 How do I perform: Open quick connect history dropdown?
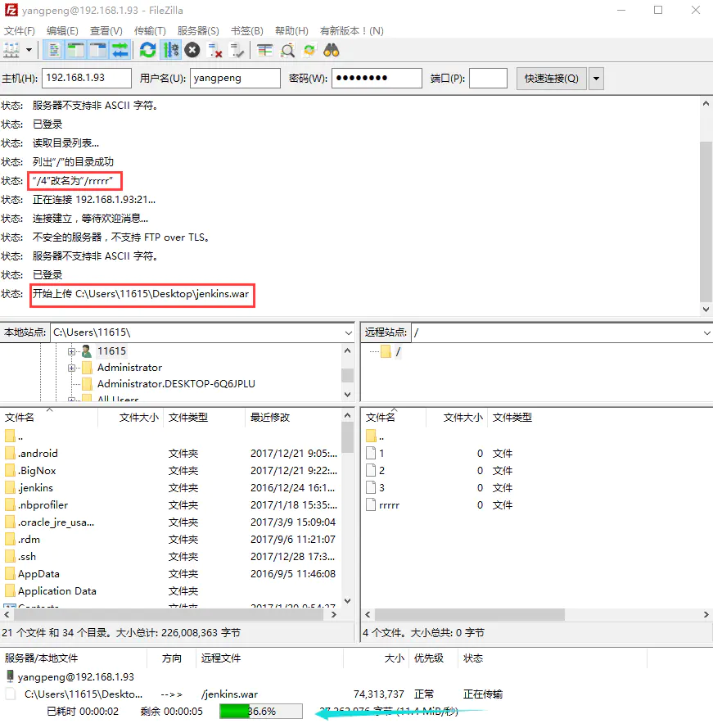(x=596, y=79)
